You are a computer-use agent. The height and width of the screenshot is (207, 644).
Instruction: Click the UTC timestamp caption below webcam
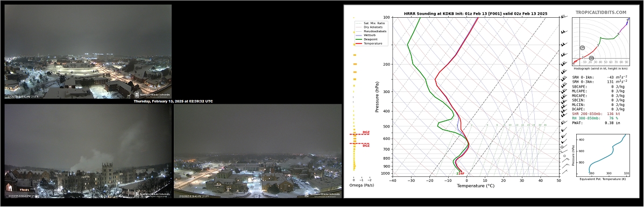pyautogui.click(x=173, y=101)
